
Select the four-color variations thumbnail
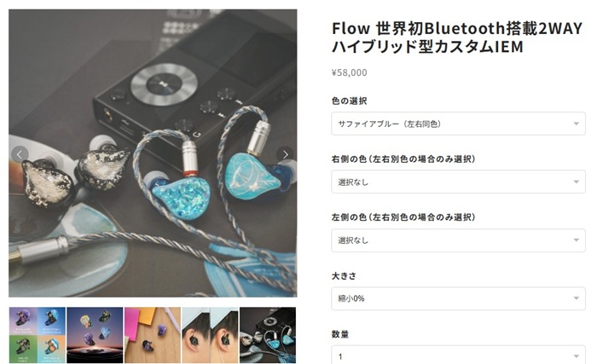[x=37, y=335]
